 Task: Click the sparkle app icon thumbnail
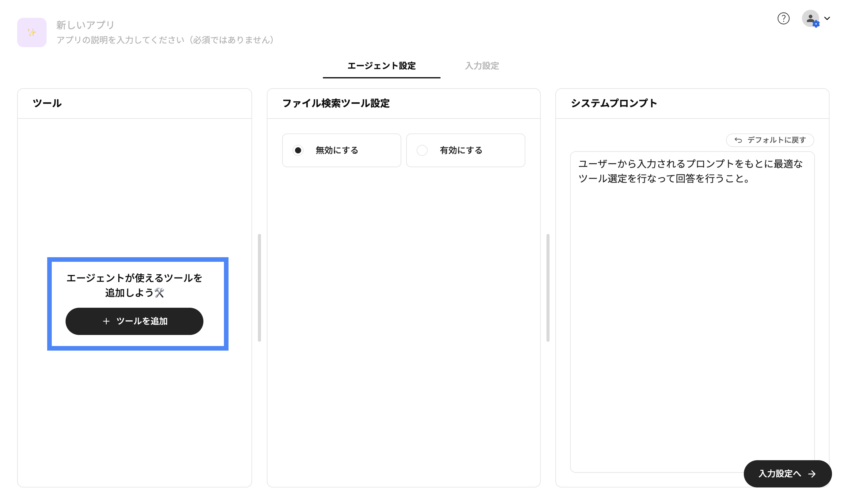(32, 32)
